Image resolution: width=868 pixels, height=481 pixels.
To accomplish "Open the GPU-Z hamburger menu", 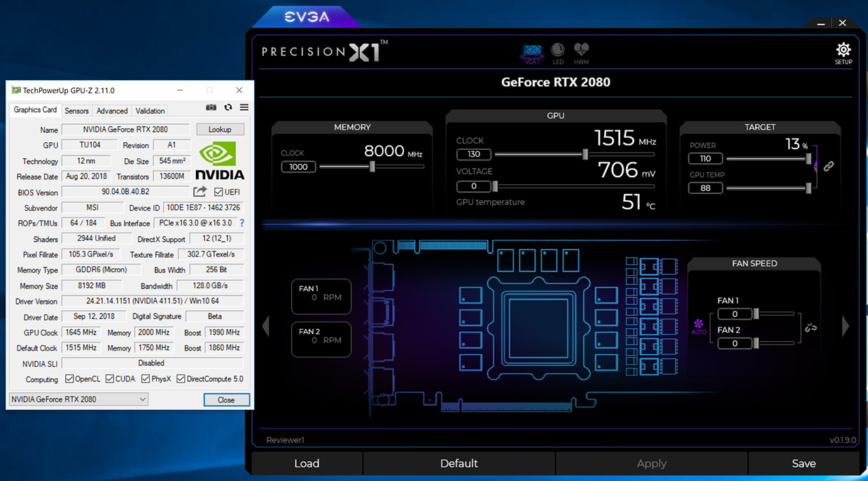I will [244, 107].
